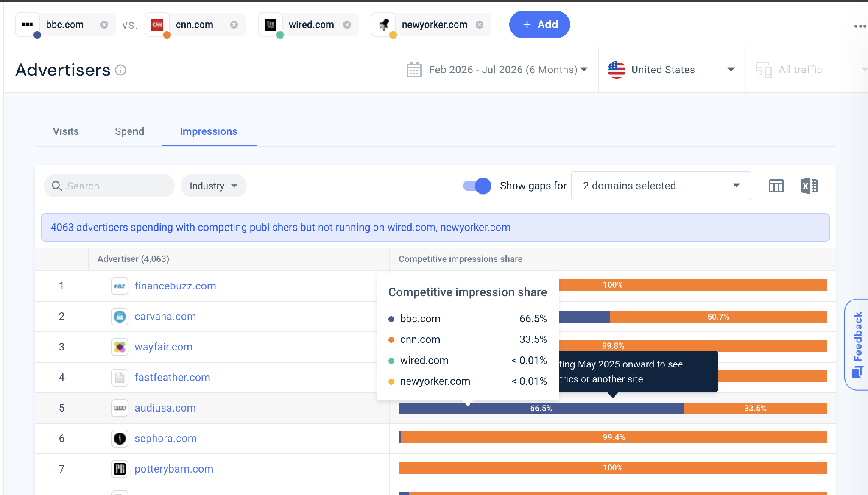The image size is (868, 495).
Task: Select the Impressions tab
Action: coord(209,131)
